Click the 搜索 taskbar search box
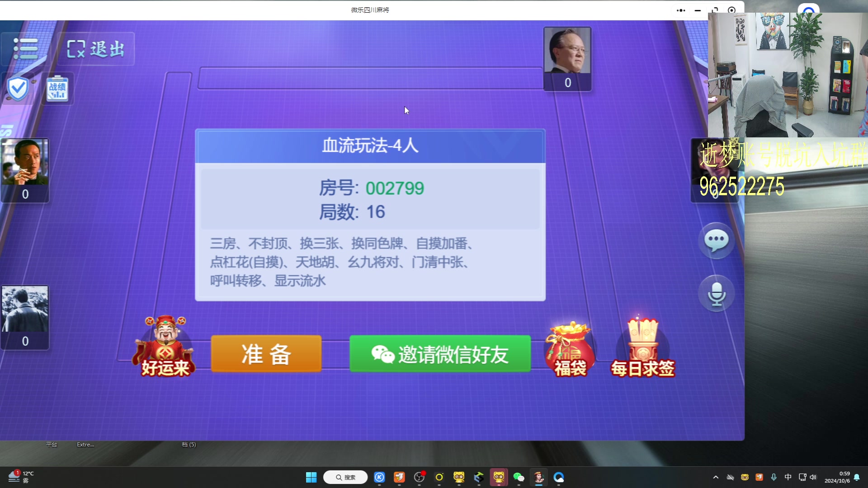This screenshot has width=868, height=488. click(345, 477)
